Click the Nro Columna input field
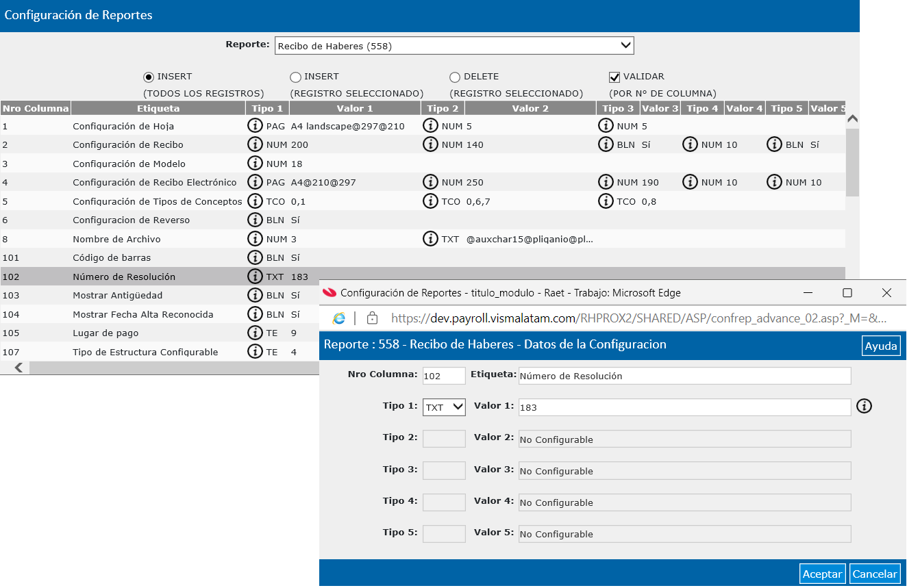This screenshot has height=588, width=907. pos(444,376)
